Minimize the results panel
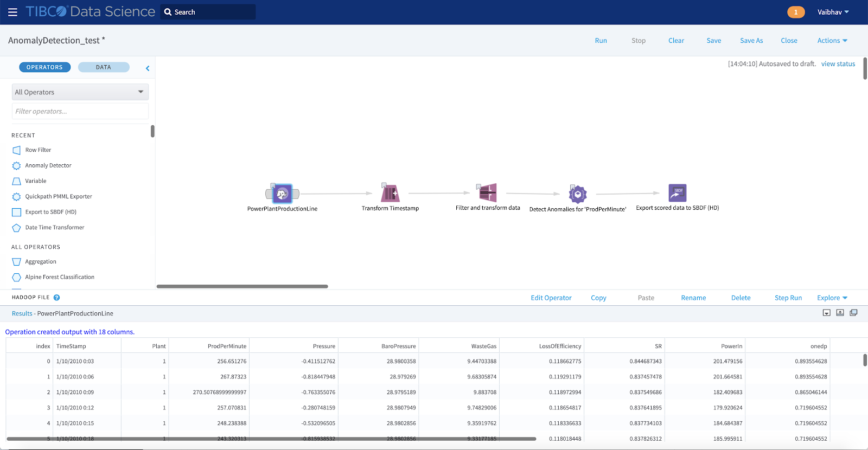This screenshot has width=868, height=450. [x=827, y=313]
